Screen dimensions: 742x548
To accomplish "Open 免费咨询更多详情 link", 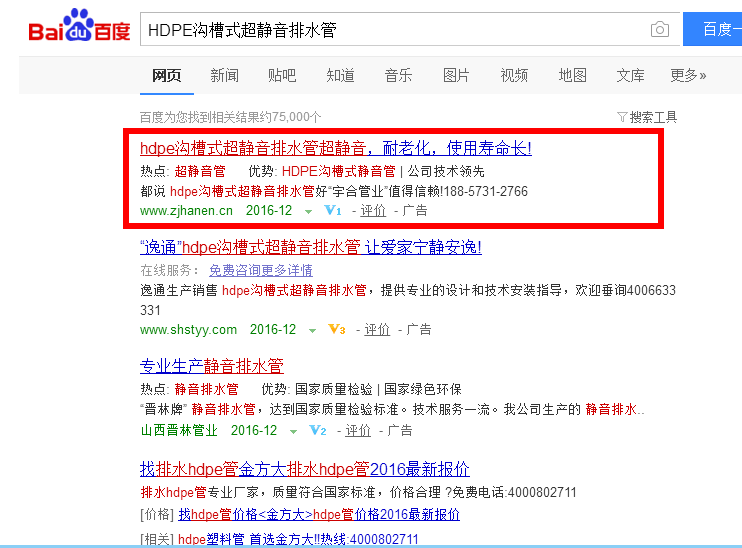I will coord(261,270).
